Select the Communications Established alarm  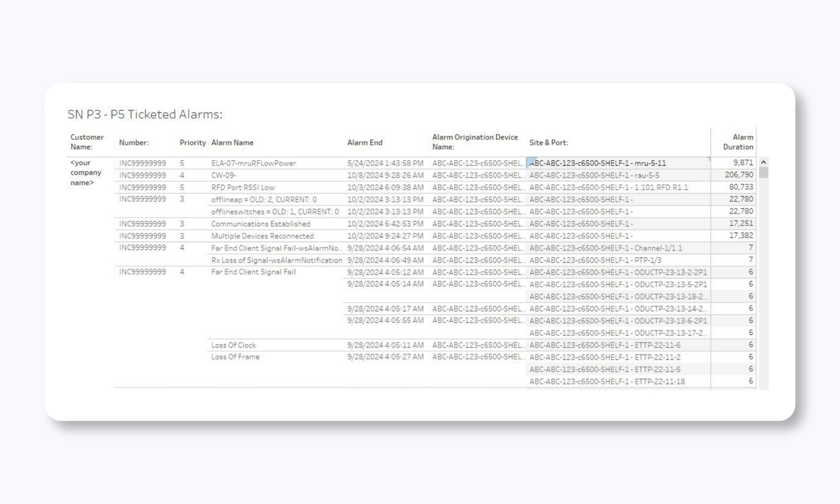(x=261, y=224)
